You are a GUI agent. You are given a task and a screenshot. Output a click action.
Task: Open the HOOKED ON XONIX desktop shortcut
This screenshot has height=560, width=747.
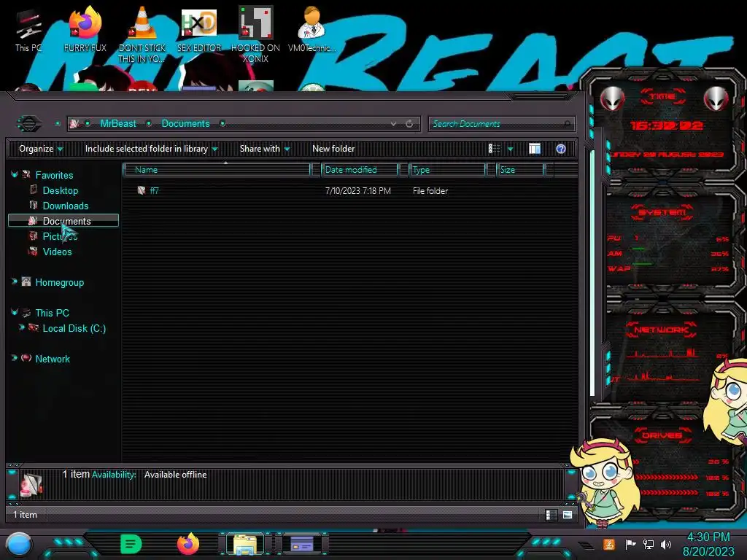click(255, 34)
